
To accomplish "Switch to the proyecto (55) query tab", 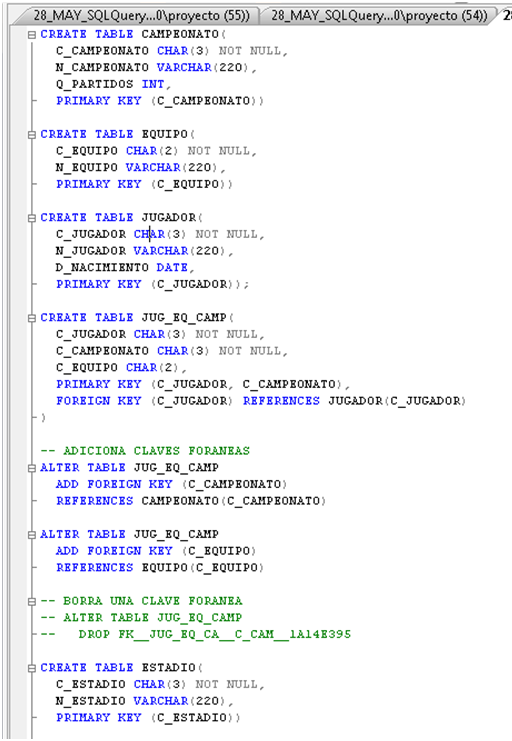I will (137, 16).
